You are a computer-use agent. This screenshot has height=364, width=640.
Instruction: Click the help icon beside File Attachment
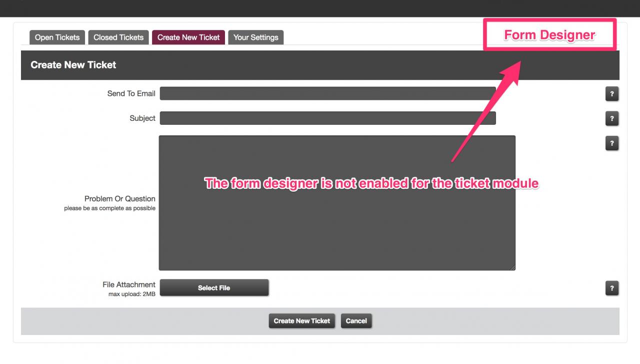(x=612, y=288)
